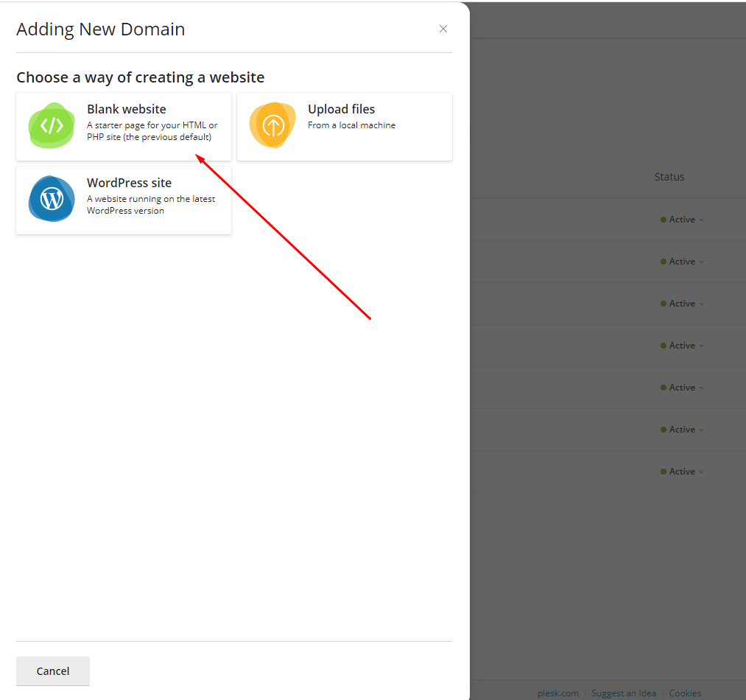Expand the first Active status dropdown
Screen dimensions: 746x700
pos(682,220)
